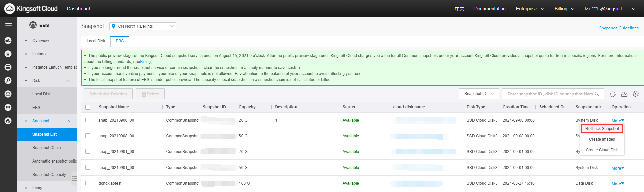Screen dimensions: 644x192
Task: Switch to the Local Disk tab
Action: tap(96, 41)
